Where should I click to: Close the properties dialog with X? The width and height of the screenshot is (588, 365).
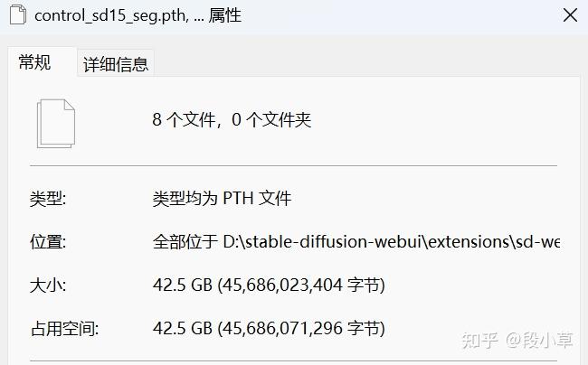tap(570, 15)
